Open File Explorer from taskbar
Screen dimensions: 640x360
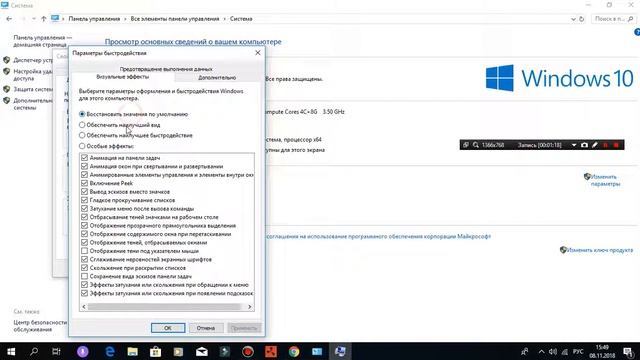132,351
